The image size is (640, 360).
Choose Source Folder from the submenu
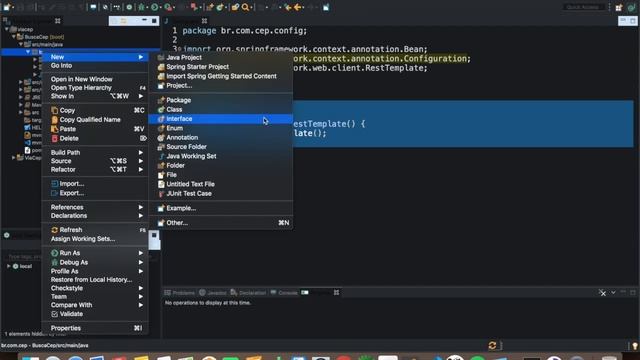tap(220, 147)
